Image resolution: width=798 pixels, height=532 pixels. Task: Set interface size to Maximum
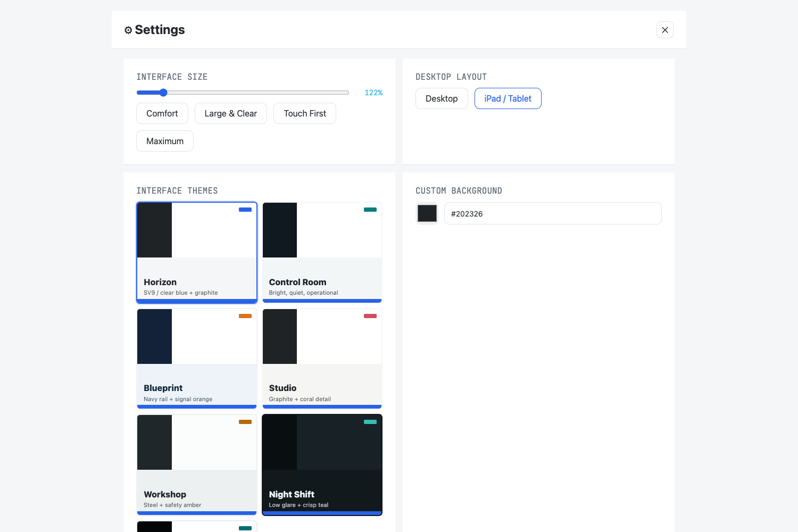click(x=165, y=141)
